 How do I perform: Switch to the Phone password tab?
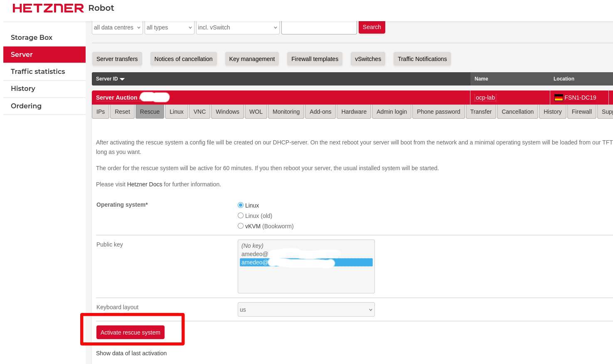tap(438, 112)
